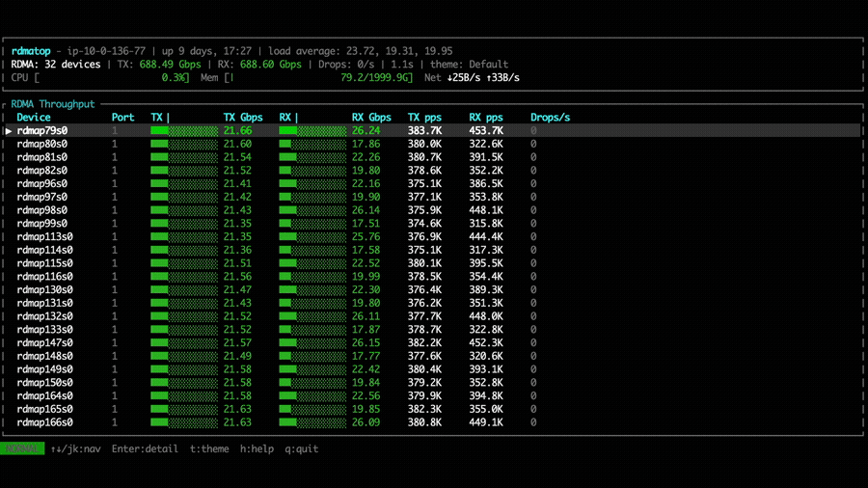The width and height of the screenshot is (868, 488).
Task: Click the RX Gbps column header
Action: (x=371, y=118)
